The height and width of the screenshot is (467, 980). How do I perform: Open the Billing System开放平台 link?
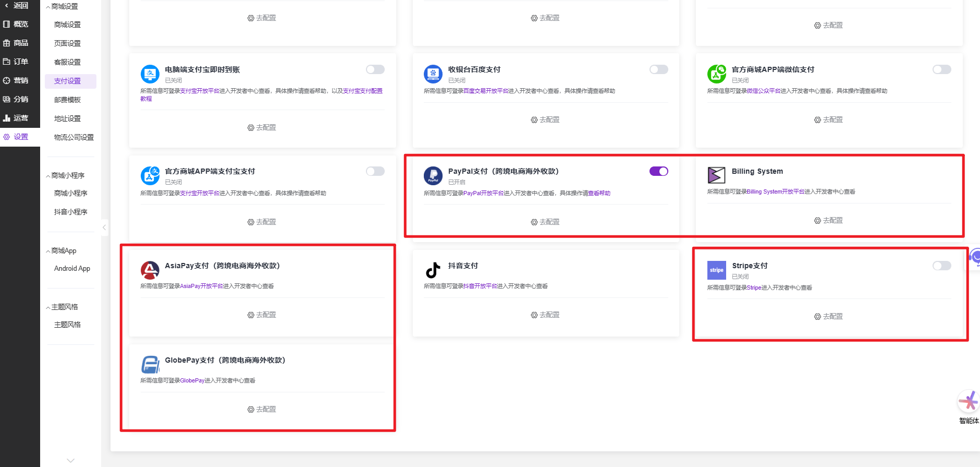pyautogui.click(x=776, y=191)
